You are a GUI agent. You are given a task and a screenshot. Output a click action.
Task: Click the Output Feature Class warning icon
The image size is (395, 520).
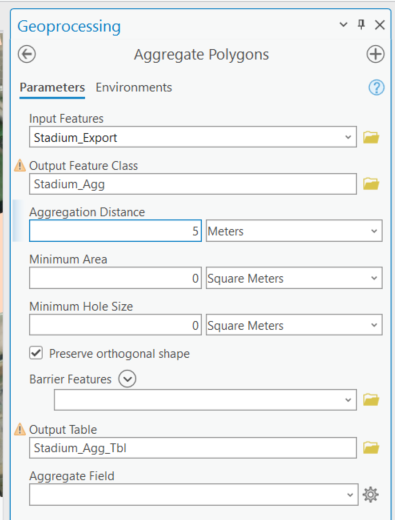[20, 165]
